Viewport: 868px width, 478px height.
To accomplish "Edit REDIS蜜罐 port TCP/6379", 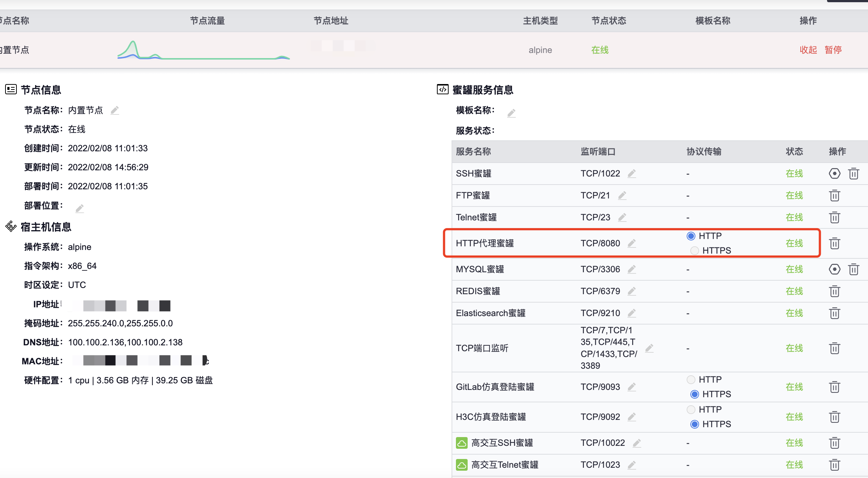I will pos(632,291).
